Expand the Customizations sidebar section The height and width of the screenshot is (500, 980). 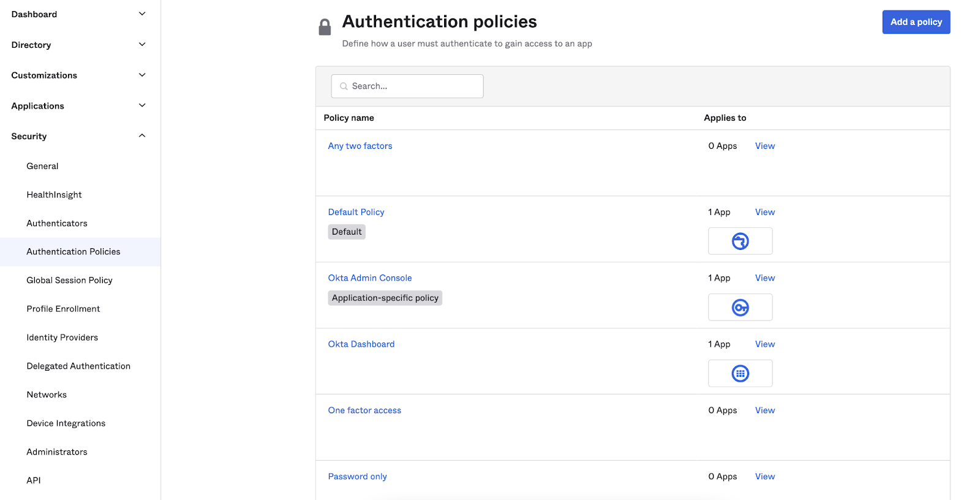142,75
